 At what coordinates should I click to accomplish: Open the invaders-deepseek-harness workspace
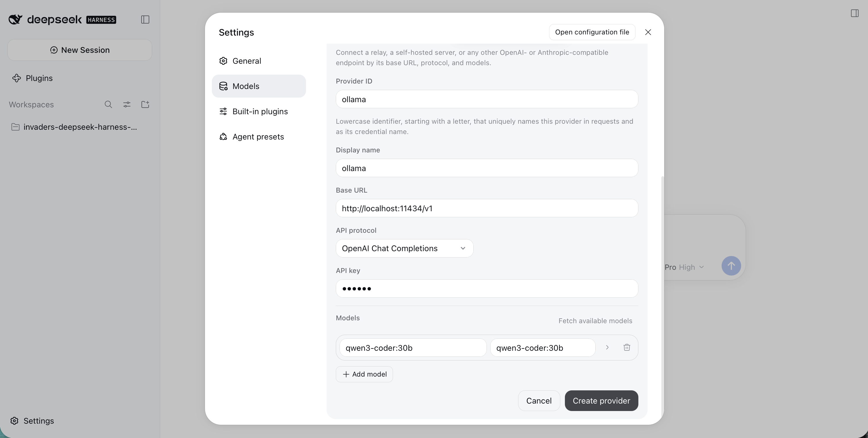point(80,127)
